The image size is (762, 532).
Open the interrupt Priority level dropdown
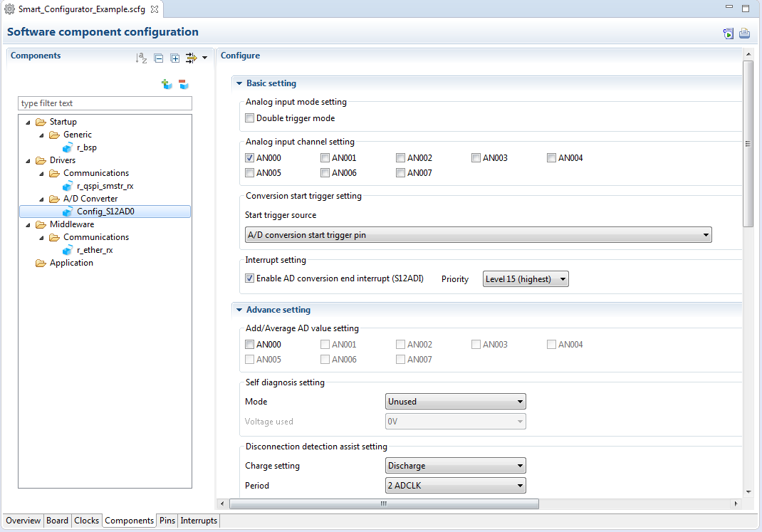pyautogui.click(x=526, y=279)
